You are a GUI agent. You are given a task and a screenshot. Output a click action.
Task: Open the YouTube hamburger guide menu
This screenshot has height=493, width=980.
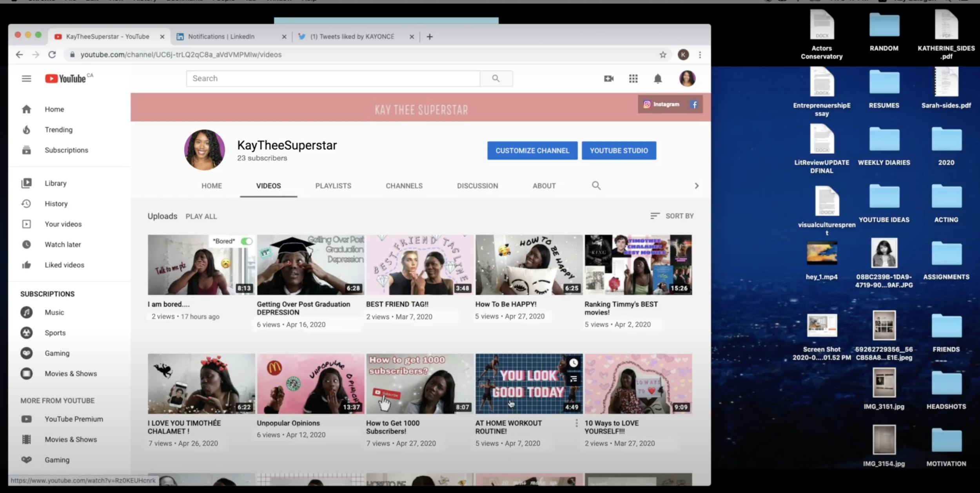tap(26, 79)
